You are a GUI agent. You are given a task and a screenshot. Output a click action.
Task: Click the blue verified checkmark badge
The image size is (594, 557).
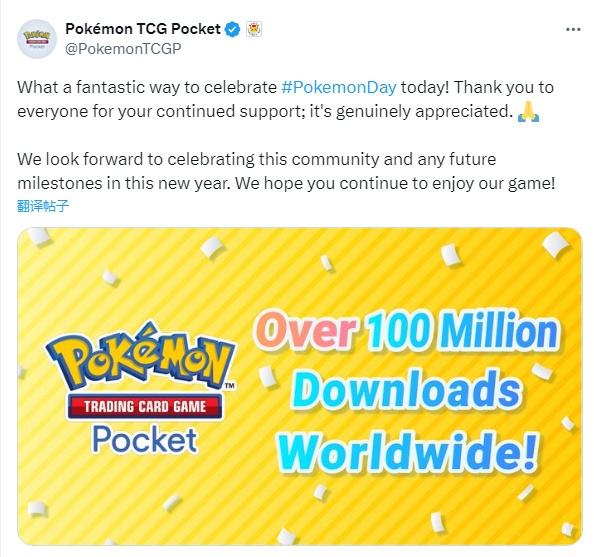[233, 29]
